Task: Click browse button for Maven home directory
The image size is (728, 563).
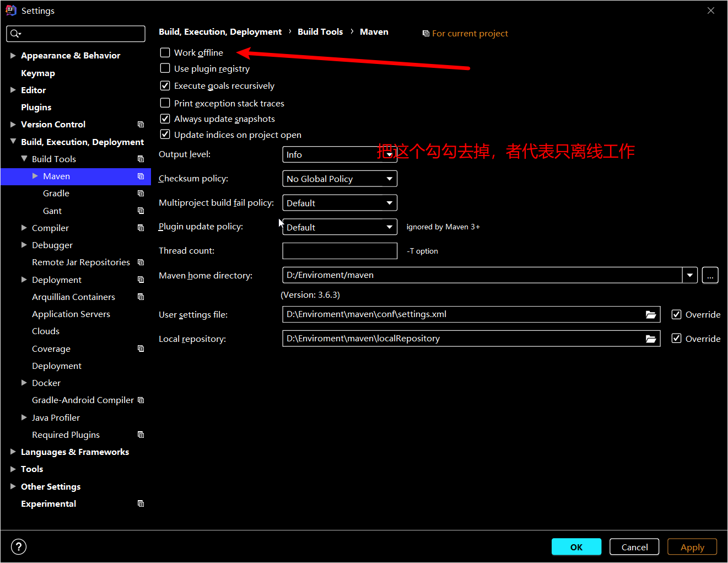Action: pyautogui.click(x=710, y=275)
